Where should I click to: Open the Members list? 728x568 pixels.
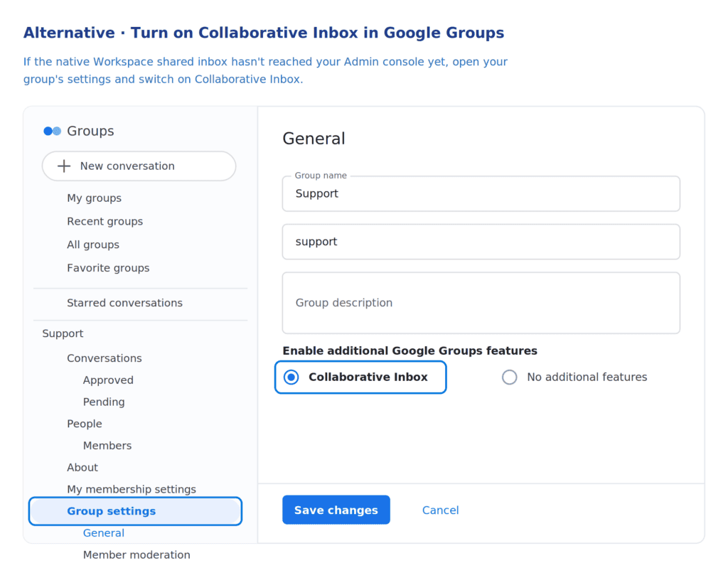point(107,446)
